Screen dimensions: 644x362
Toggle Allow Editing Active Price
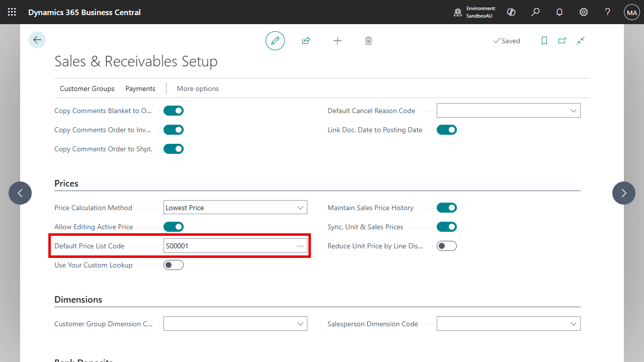pos(174,227)
